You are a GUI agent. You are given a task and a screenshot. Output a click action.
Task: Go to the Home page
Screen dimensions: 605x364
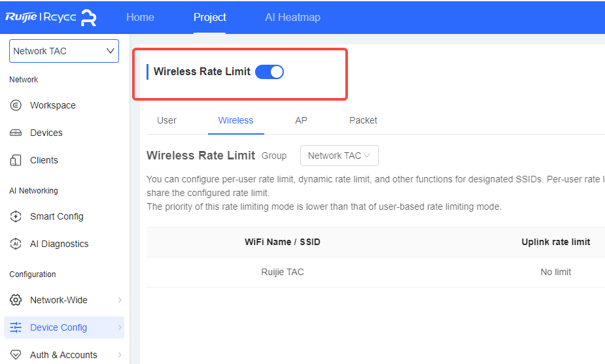coord(140,17)
